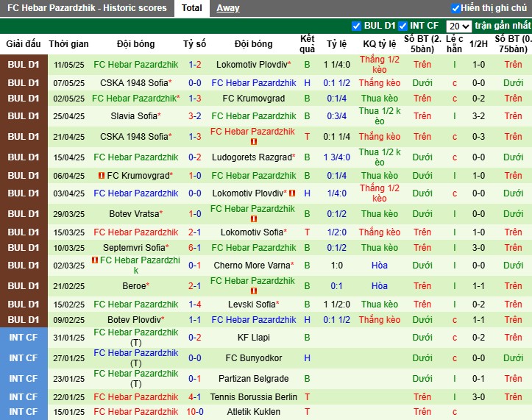The height and width of the screenshot is (420, 532).
Task: Click Hòa result on 02/03/25 row
Action: [380, 266]
